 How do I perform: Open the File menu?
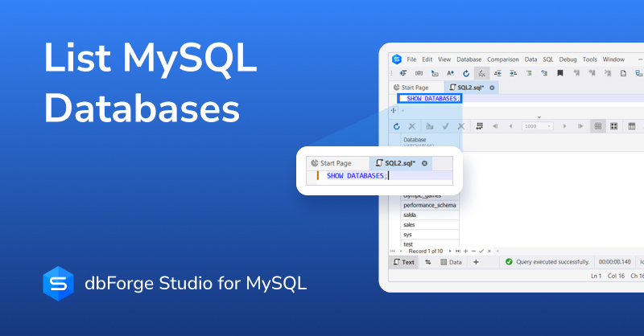[x=411, y=59]
